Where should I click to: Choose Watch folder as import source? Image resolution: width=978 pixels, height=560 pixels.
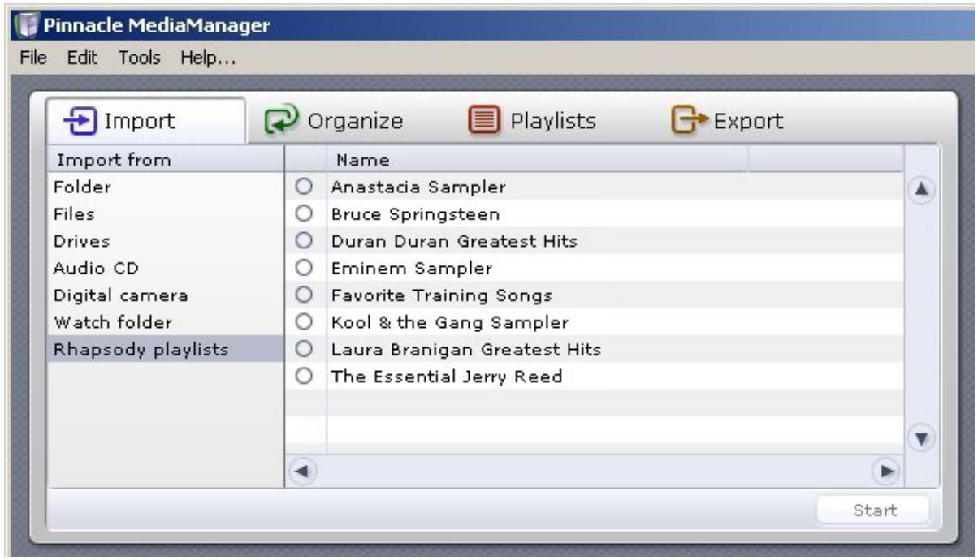(x=166, y=322)
